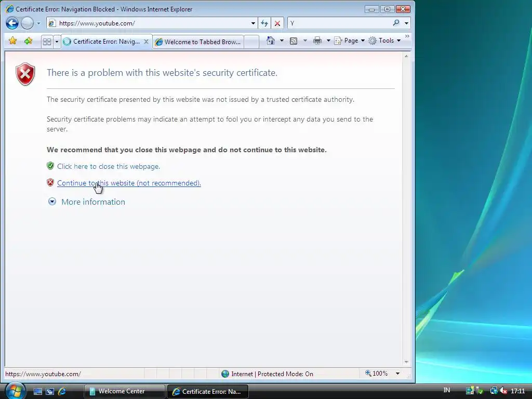
Task: Switch to Welcome Center taskbar button
Action: pos(125,392)
